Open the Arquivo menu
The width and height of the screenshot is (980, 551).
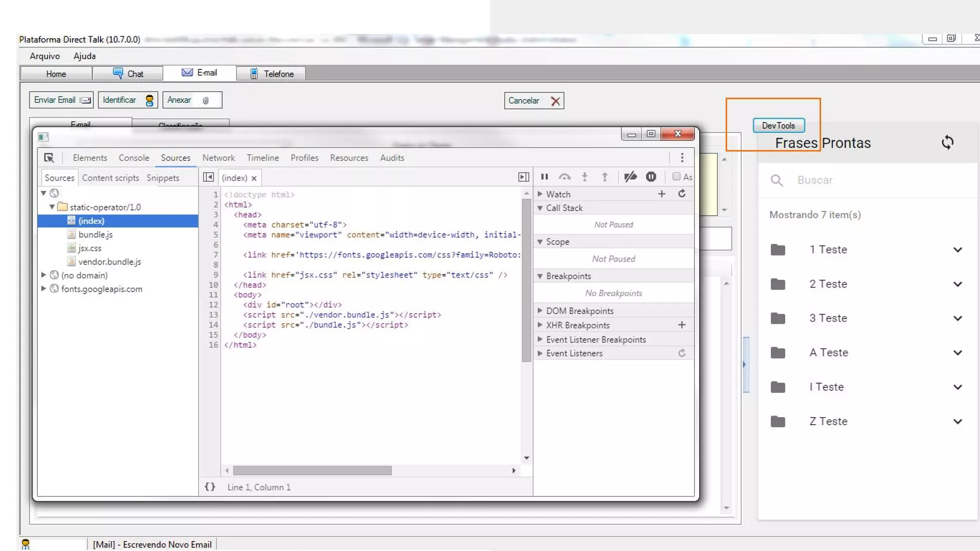click(45, 56)
